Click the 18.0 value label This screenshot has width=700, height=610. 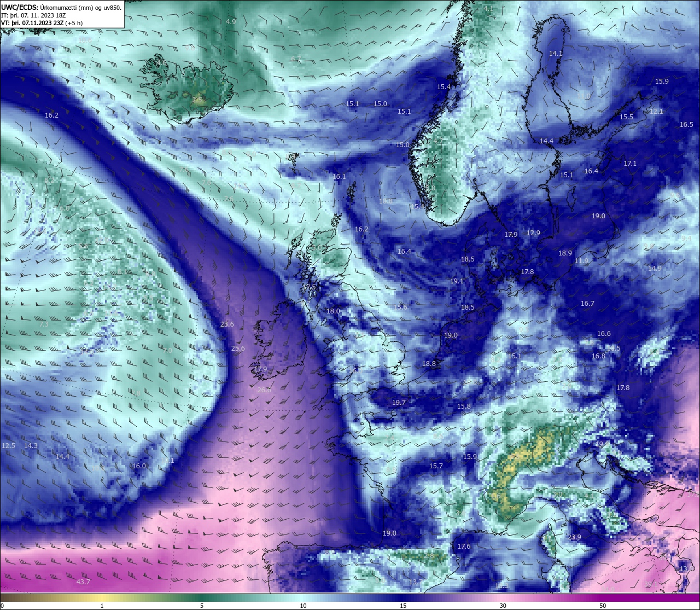(333, 311)
